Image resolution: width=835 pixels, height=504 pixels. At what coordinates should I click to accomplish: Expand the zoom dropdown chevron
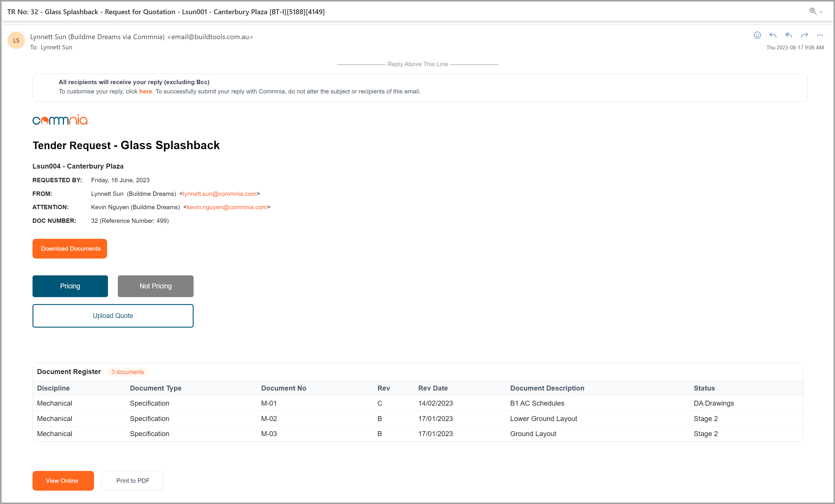(x=821, y=12)
